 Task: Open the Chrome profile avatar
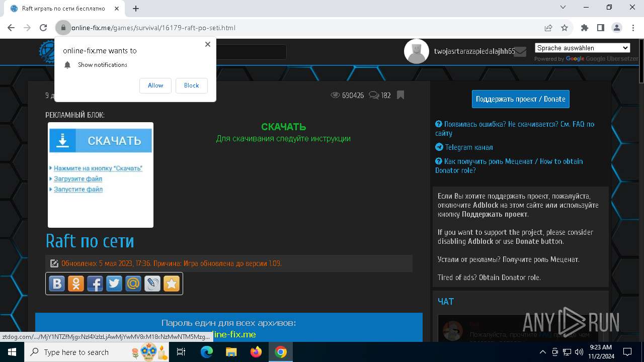coord(617,28)
